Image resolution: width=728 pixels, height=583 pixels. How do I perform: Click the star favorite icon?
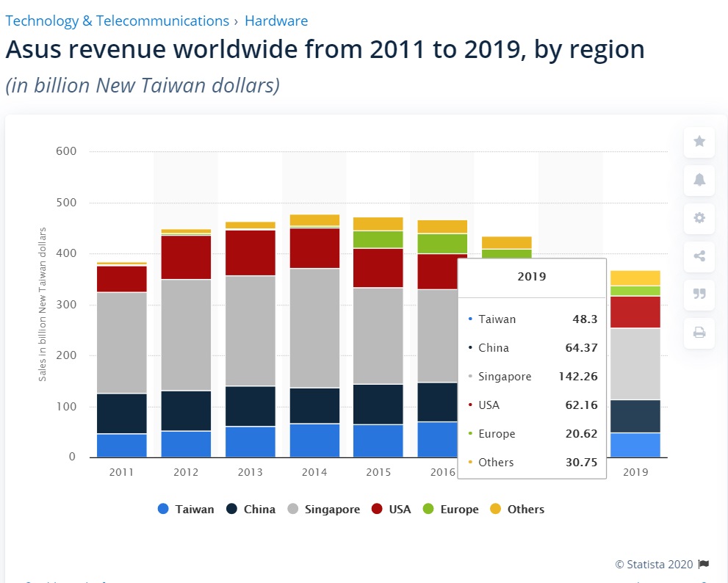[x=699, y=141]
